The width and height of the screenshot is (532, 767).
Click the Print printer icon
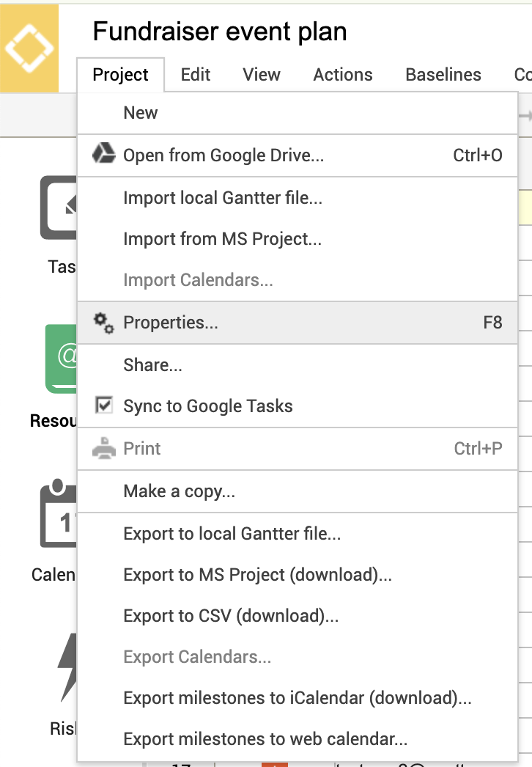click(104, 448)
